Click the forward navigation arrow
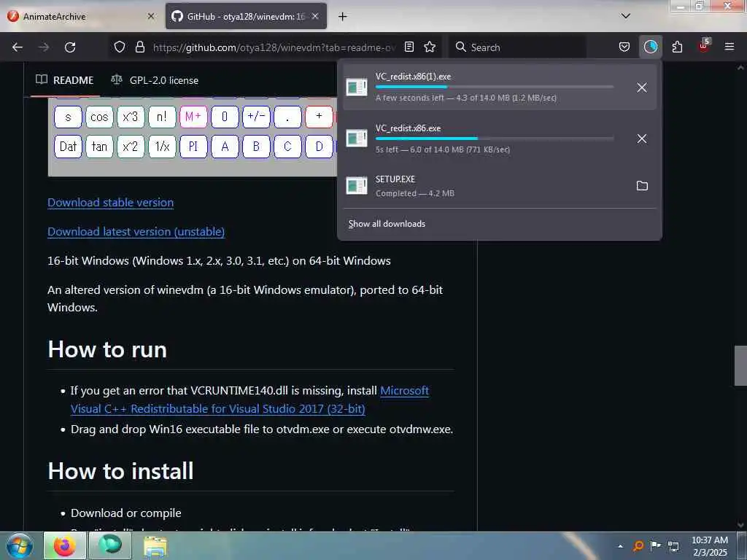Screen dimensions: 747x560 (x=44, y=47)
